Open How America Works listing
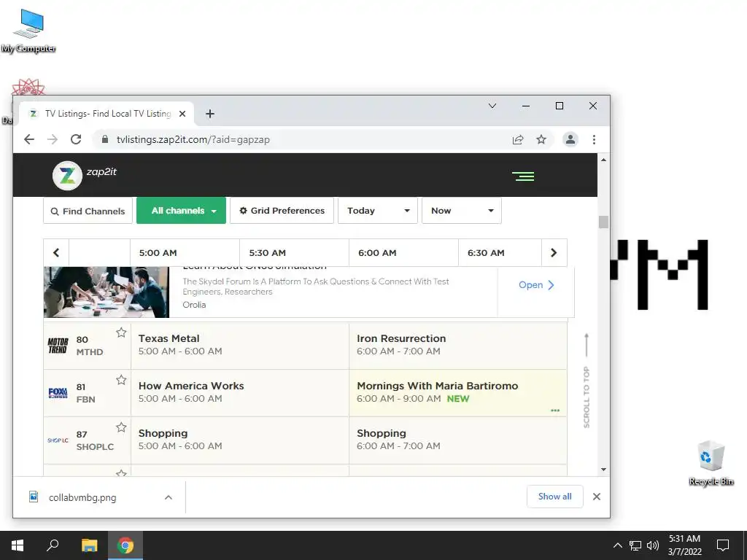Viewport: 747px width, 560px height. click(x=239, y=393)
